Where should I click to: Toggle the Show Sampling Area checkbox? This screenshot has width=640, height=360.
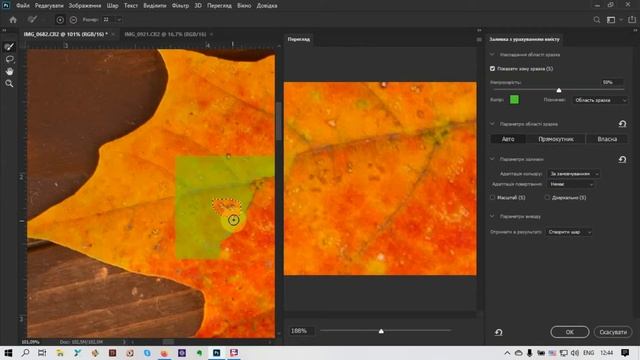[492, 69]
